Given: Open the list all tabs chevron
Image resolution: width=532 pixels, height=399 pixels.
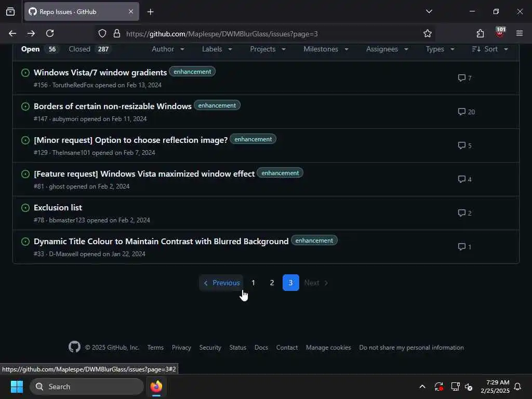Looking at the screenshot, I should point(429,11).
